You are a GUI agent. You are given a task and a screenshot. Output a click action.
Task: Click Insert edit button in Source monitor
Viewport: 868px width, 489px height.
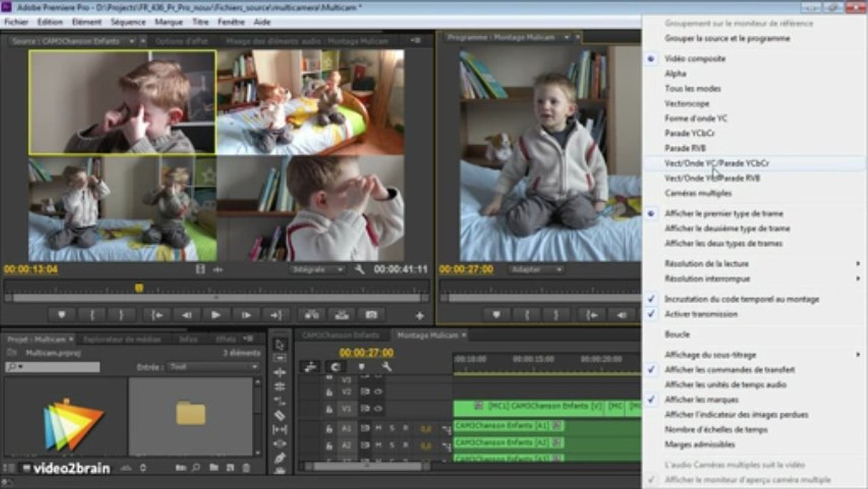point(312,315)
